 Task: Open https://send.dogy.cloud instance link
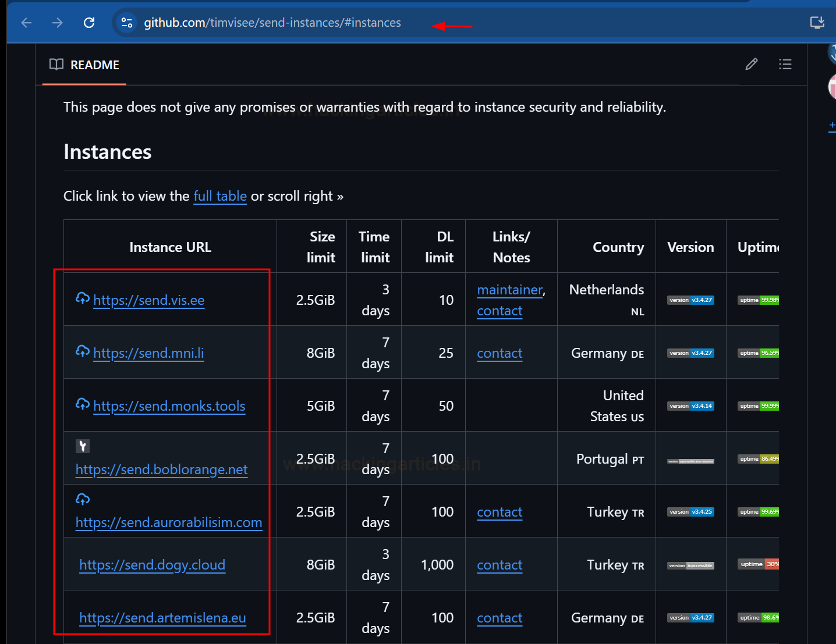coord(153,565)
